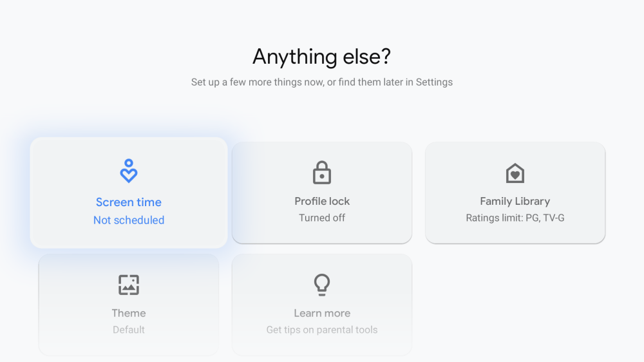Open "Get tips on parental tools" text
Image resolution: width=644 pixels, height=362 pixels.
point(322,330)
